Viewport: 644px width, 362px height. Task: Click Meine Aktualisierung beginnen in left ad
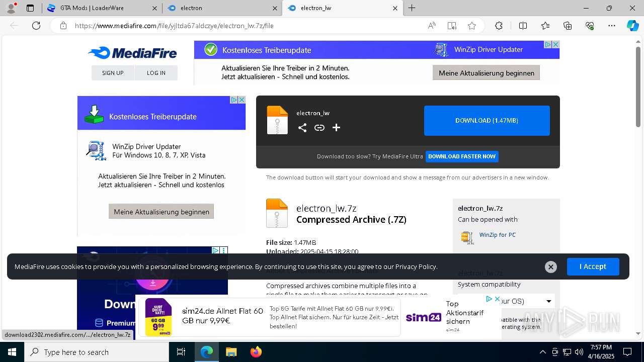[x=162, y=212]
